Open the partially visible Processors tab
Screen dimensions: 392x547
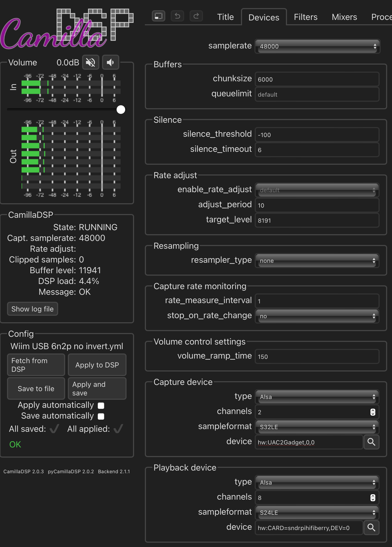click(381, 17)
